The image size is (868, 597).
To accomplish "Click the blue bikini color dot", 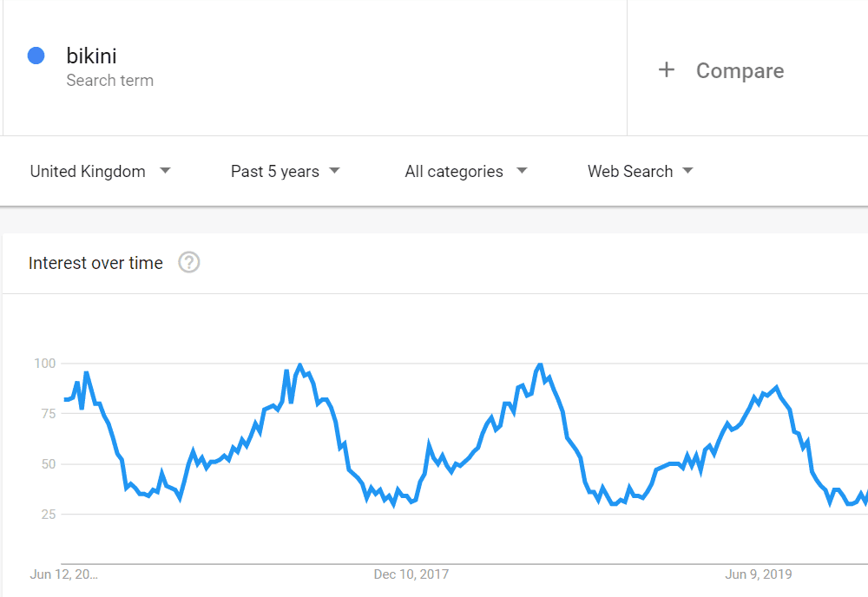I will [x=36, y=56].
